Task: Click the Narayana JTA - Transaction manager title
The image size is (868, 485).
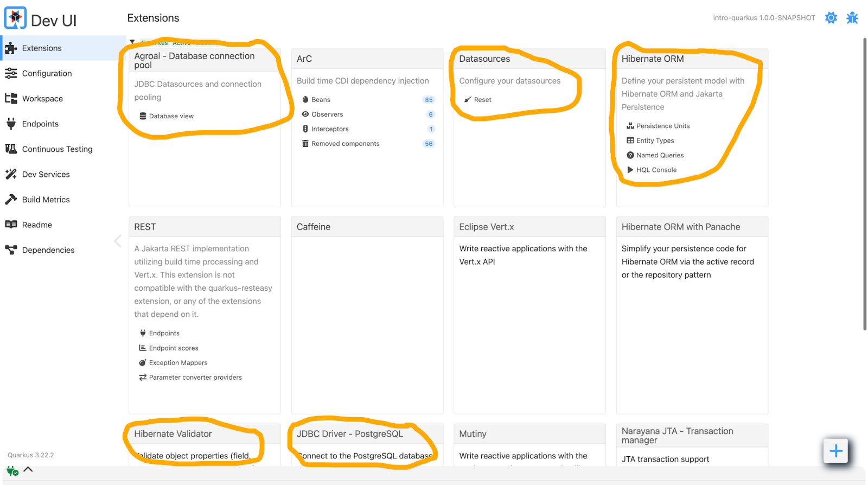Action: point(678,436)
